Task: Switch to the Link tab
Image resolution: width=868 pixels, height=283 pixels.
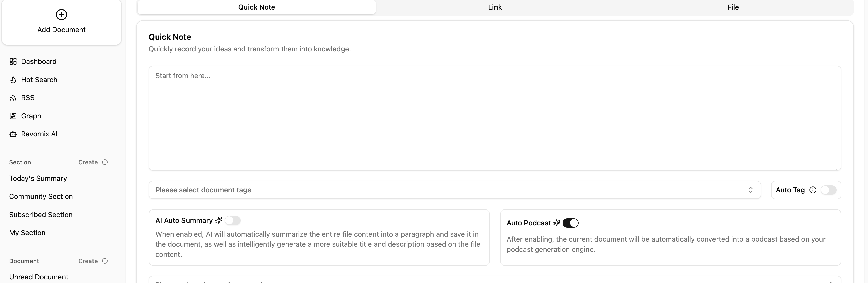Action: [495, 7]
